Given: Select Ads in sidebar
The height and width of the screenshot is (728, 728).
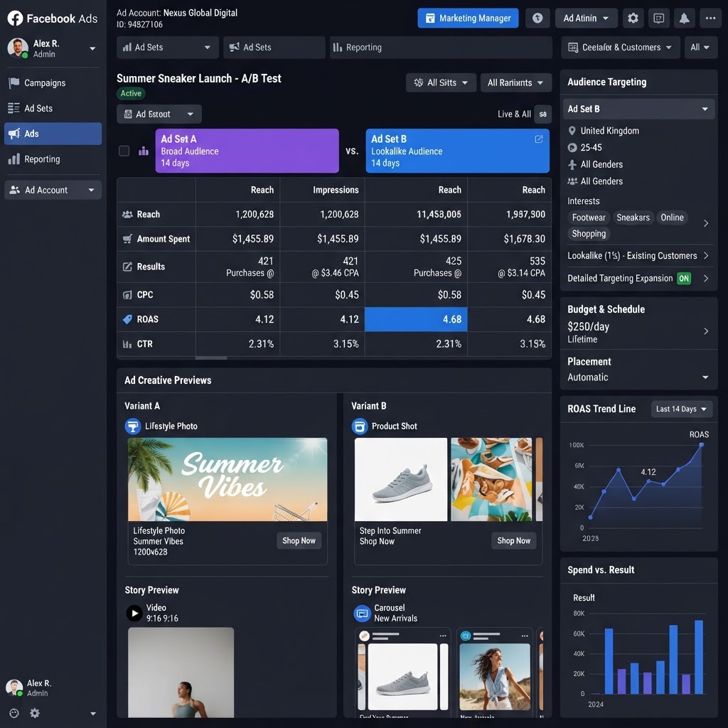Looking at the screenshot, I should click(53, 134).
